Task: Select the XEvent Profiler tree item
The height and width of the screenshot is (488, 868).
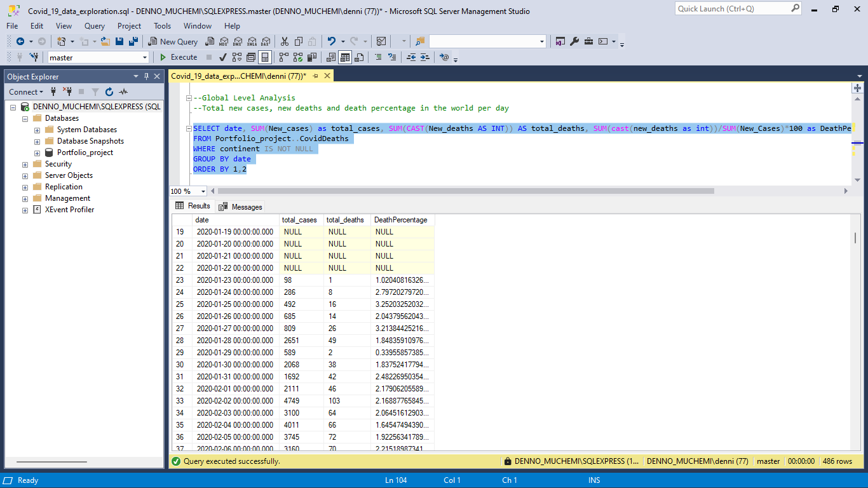Action: pyautogui.click(x=69, y=210)
